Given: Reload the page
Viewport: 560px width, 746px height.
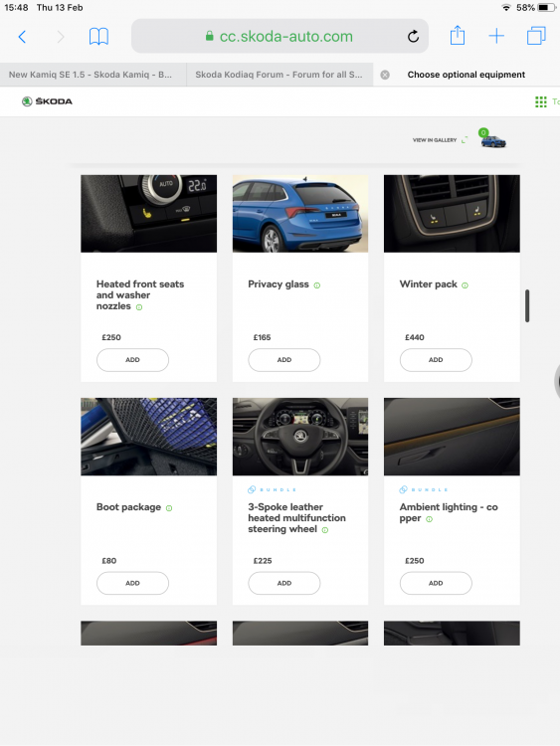Looking at the screenshot, I should 413,36.
